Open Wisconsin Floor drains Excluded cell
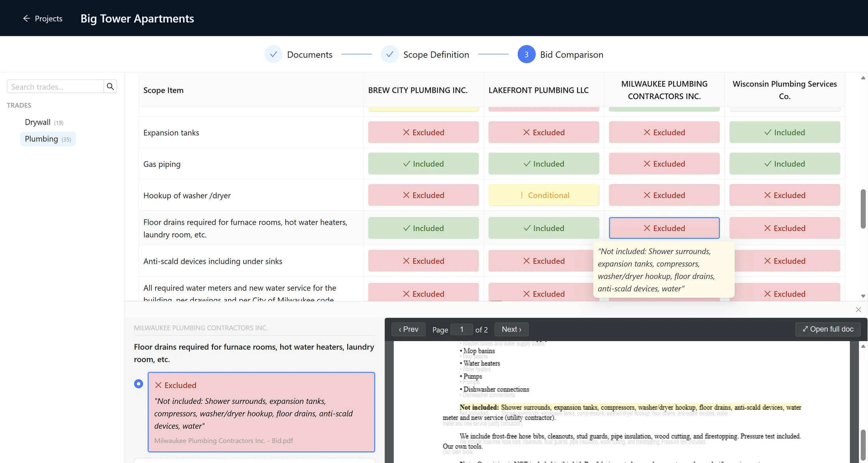This screenshot has height=463, width=868. (784, 228)
